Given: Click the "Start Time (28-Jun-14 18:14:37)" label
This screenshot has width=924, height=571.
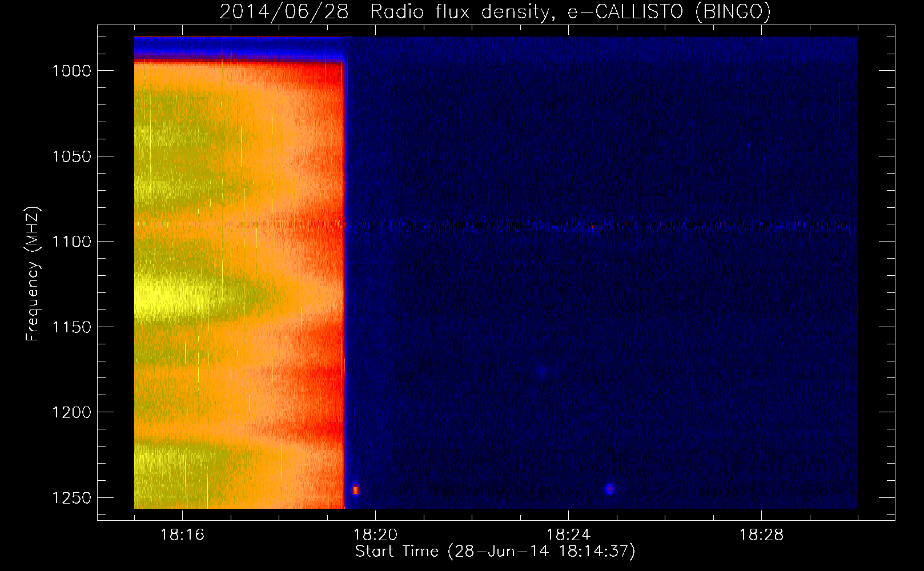Looking at the screenshot, I should pyautogui.click(x=495, y=552).
